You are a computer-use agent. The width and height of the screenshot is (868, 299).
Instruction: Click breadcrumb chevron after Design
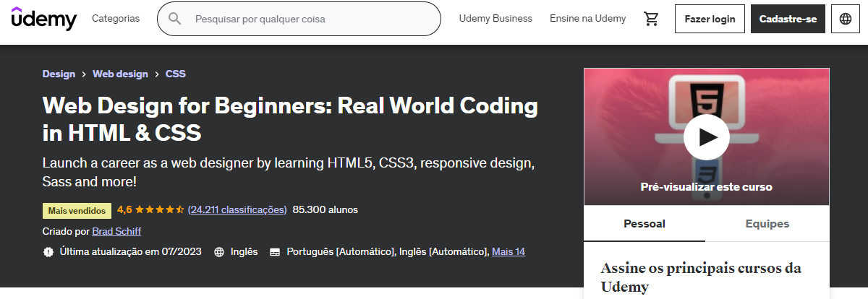tap(84, 74)
